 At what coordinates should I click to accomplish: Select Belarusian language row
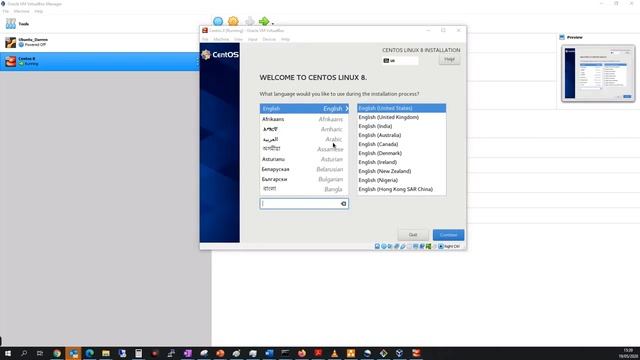(304, 169)
